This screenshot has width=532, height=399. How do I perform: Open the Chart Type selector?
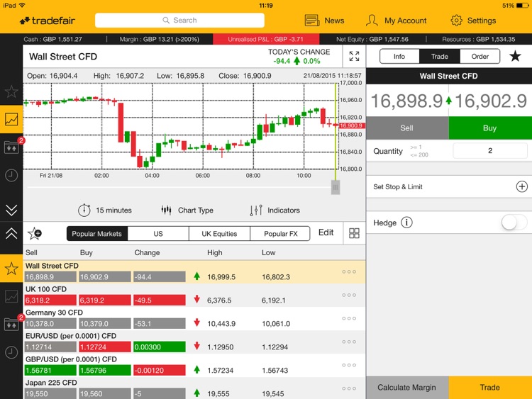187,210
